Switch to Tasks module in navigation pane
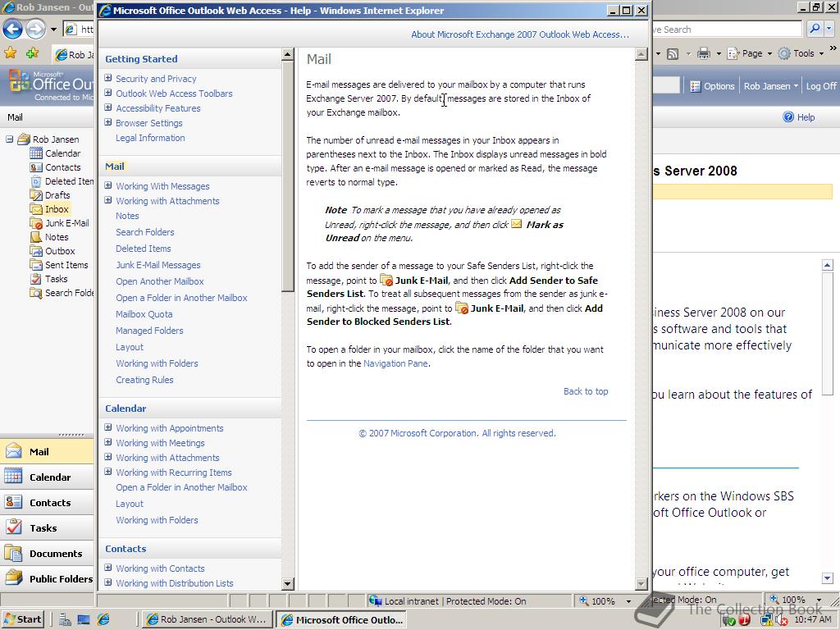 (47, 527)
